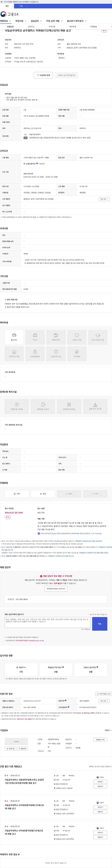Switch to the 기업 tab
Viewport: 112px width, 868px height.
(x=21, y=6)
